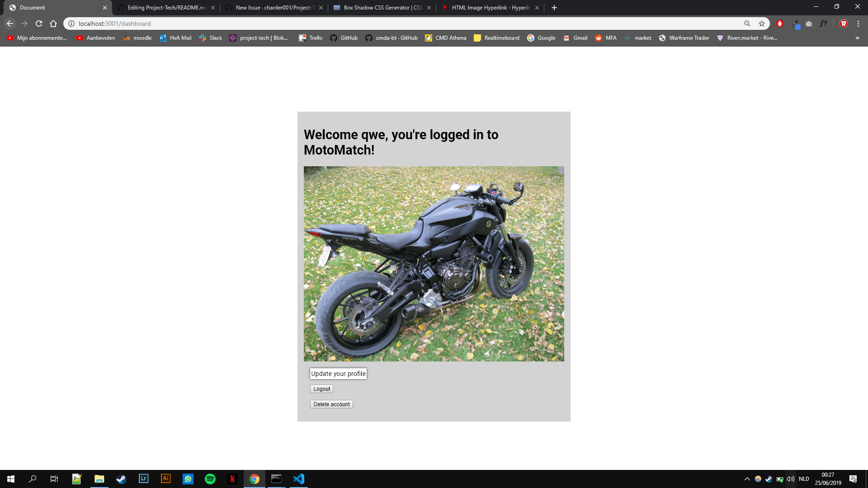
Task: Click the site info icon in the address bar
Action: [x=71, y=23]
